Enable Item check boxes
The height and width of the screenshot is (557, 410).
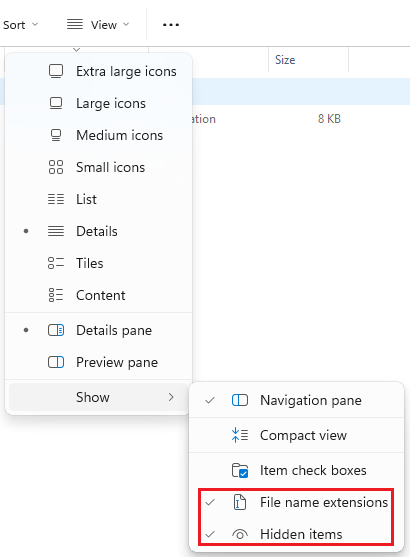296,470
